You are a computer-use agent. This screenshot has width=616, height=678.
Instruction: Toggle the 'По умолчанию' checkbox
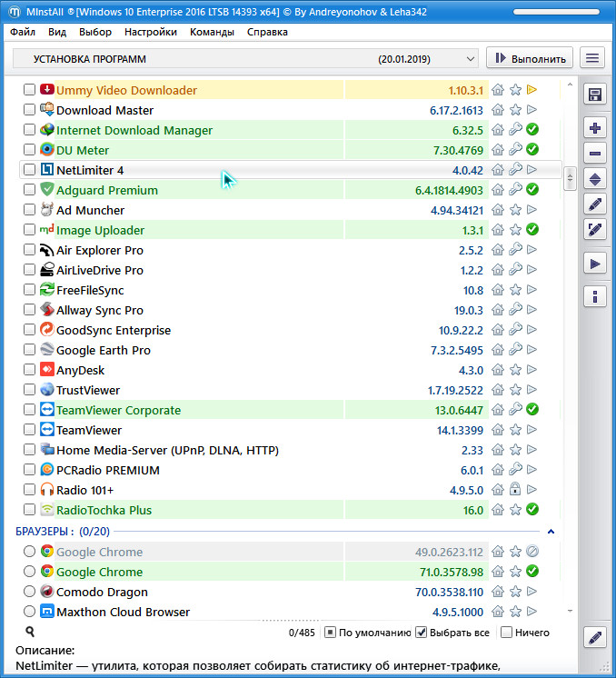tap(330, 633)
